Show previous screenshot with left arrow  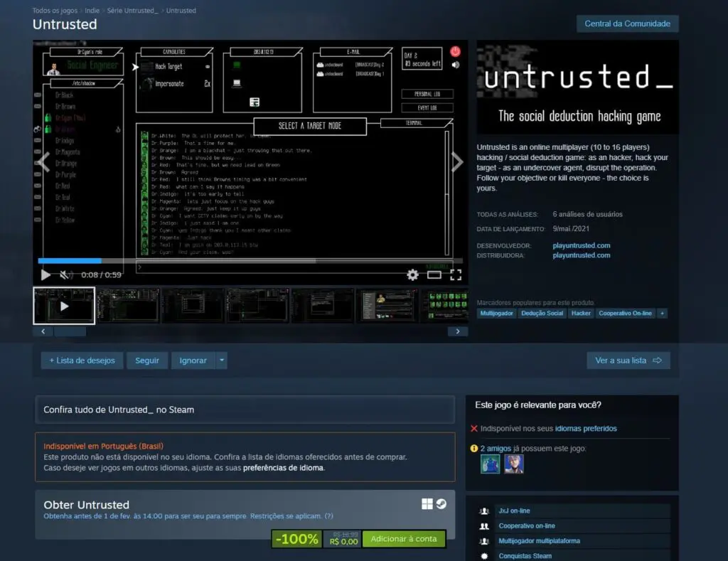[x=43, y=162]
